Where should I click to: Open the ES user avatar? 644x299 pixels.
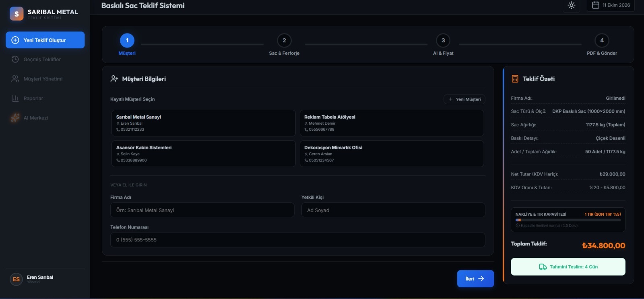(16, 279)
